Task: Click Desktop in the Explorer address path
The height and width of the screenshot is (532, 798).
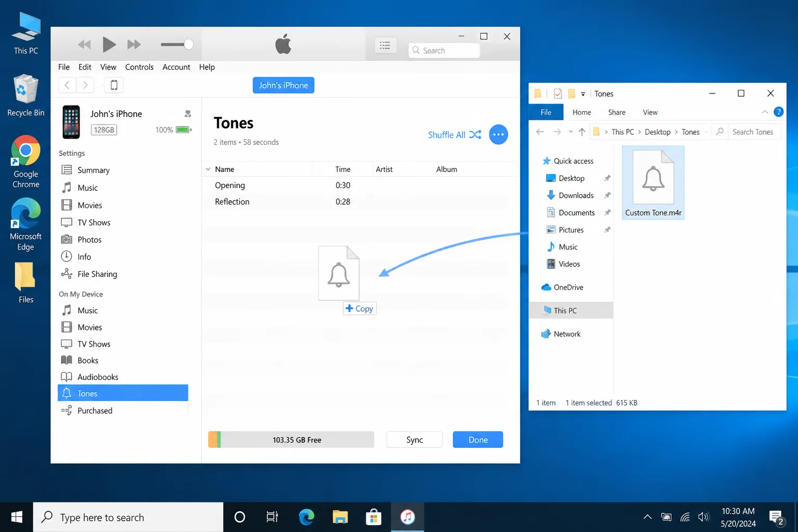Action: point(658,132)
